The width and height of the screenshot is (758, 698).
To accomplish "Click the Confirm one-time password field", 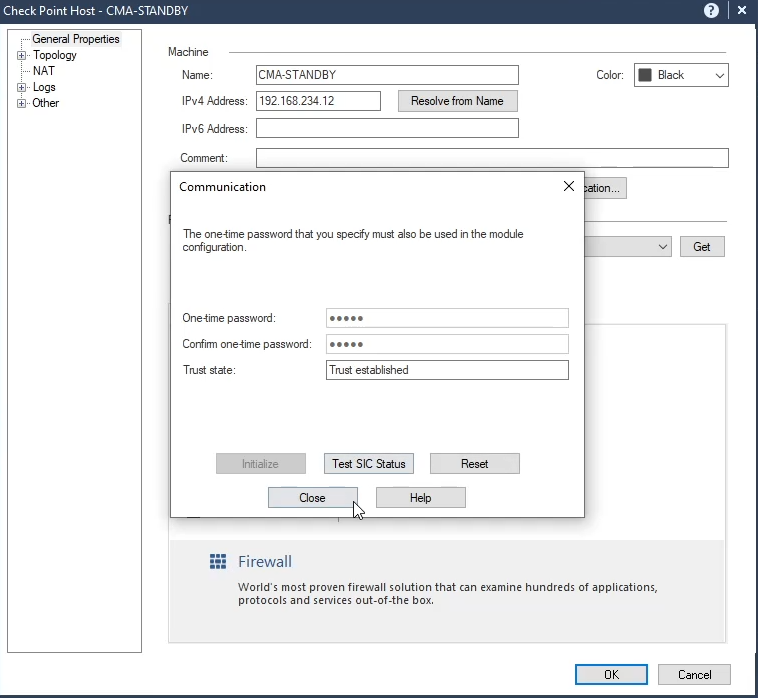I will (447, 344).
